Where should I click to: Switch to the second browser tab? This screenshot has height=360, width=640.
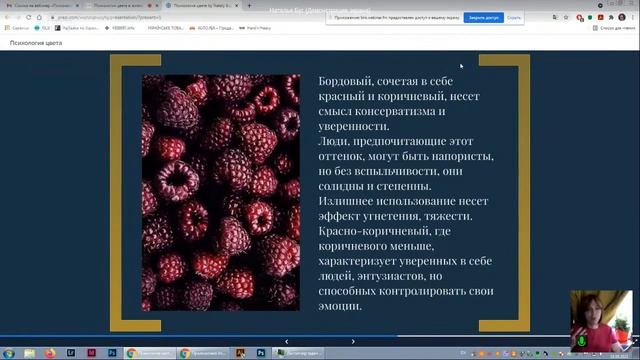(122, 6)
